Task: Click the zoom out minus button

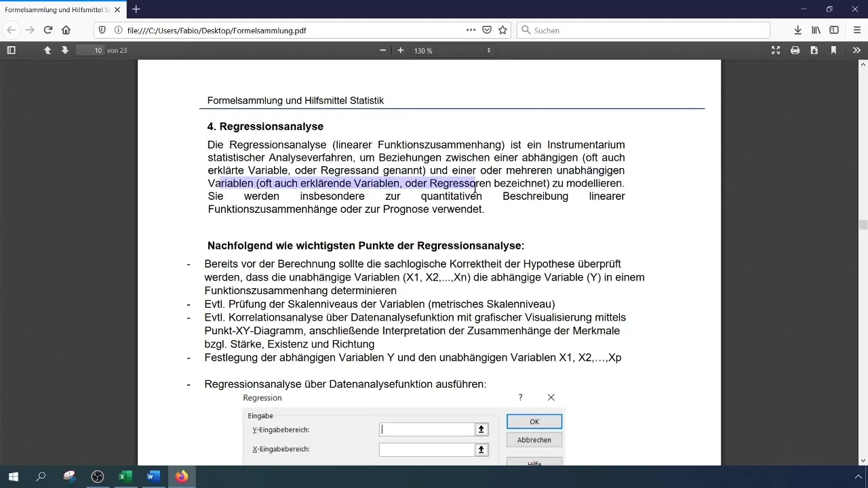Action: 383,50
